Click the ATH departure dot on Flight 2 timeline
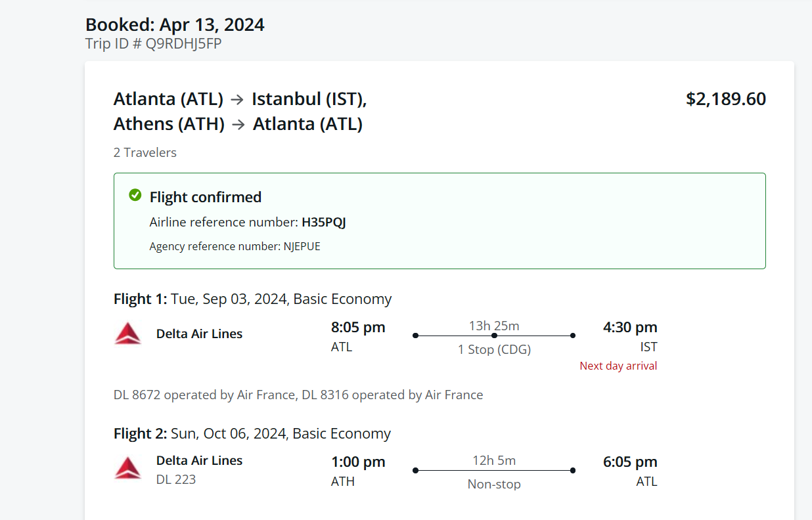This screenshot has width=812, height=520. click(x=415, y=470)
